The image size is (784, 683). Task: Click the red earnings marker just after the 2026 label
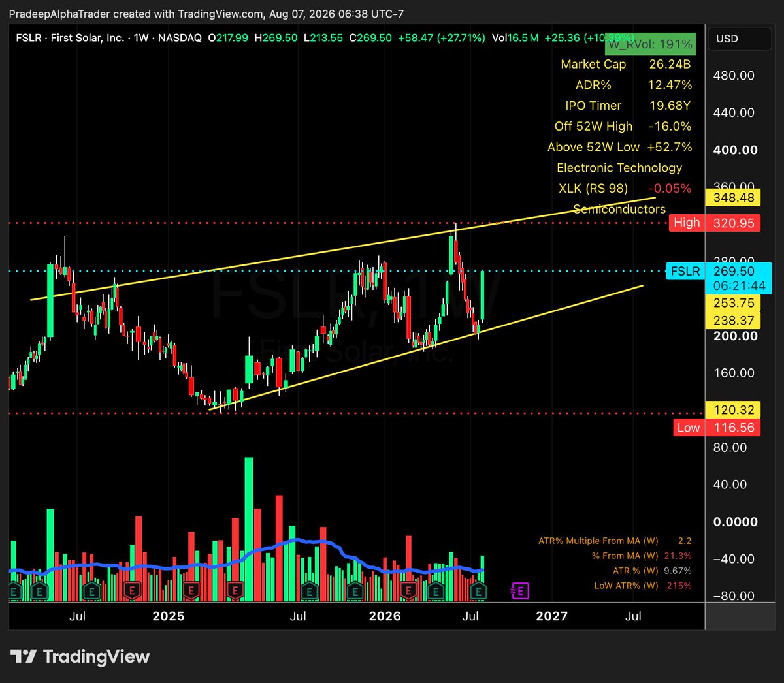[x=408, y=592]
